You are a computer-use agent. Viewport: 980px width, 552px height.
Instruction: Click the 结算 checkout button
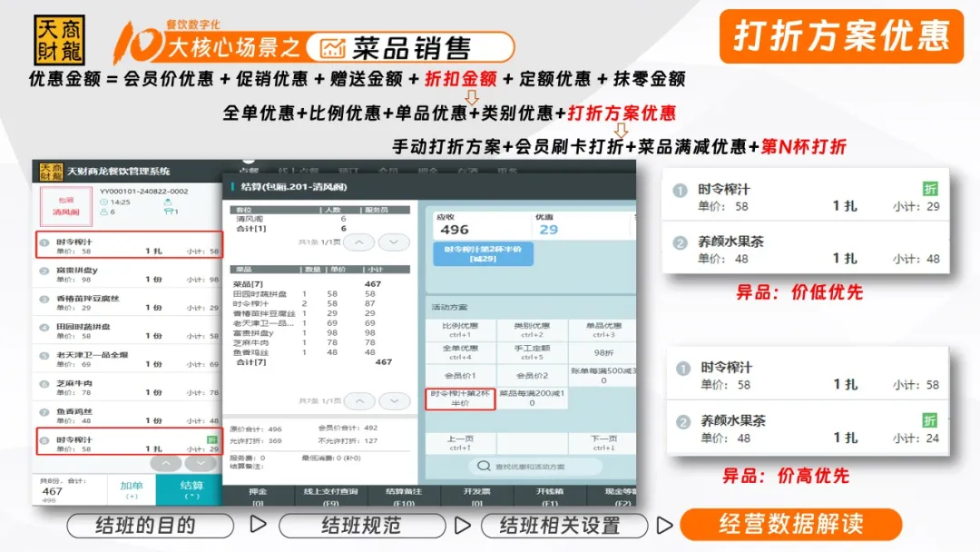click(x=190, y=489)
